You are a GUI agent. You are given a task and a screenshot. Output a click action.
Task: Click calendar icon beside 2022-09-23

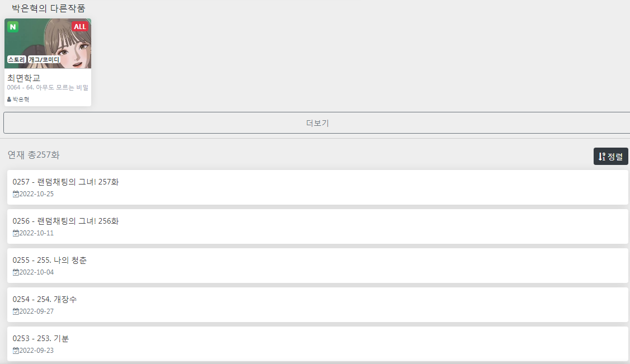click(x=16, y=351)
